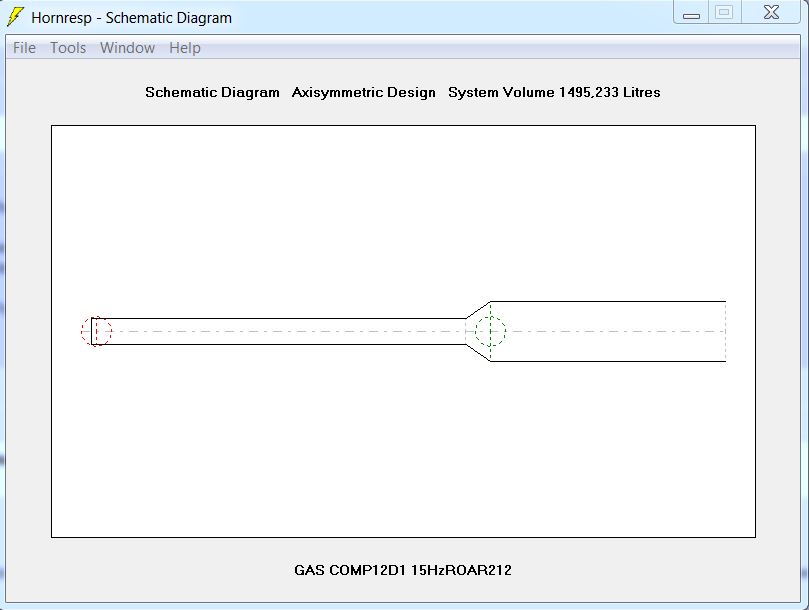
Task: Open the Tools menu
Action: click(x=68, y=48)
